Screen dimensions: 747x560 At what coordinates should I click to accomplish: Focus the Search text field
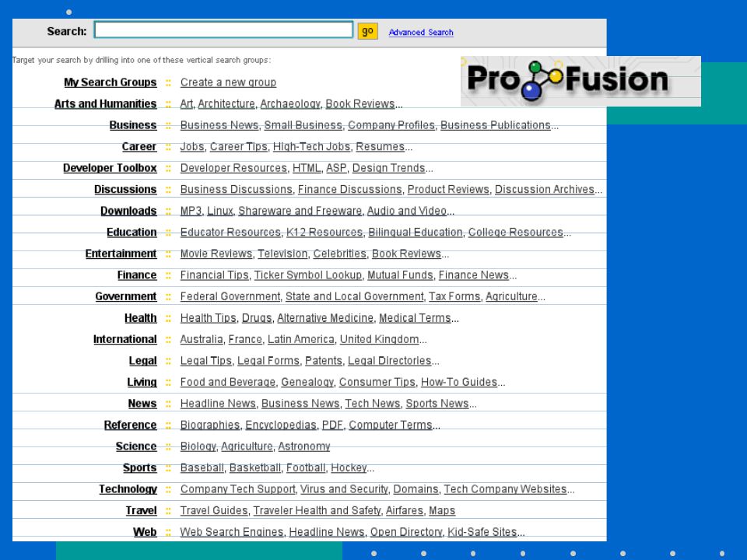[223, 30]
